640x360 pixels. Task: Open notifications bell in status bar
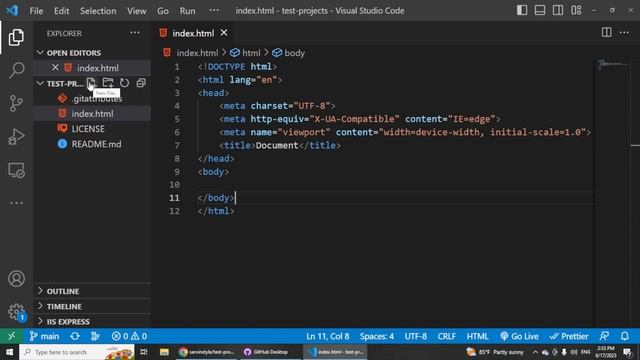click(625, 336)
